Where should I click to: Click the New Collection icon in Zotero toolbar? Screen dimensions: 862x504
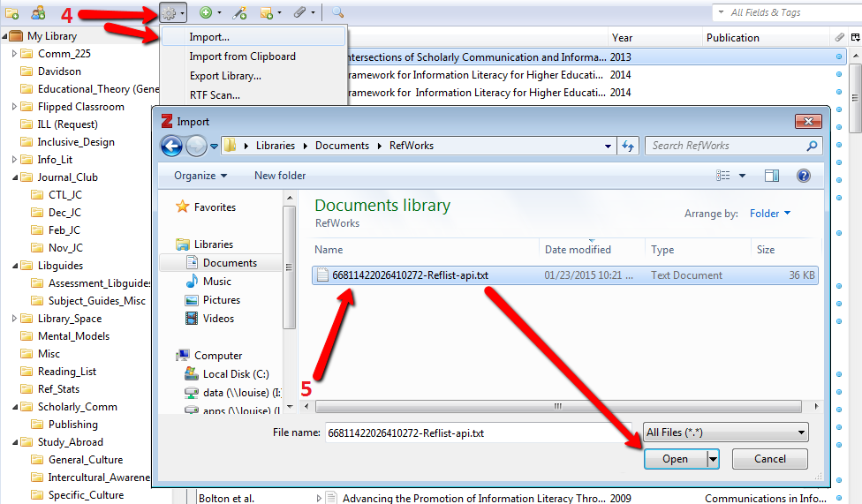[11, 13]
